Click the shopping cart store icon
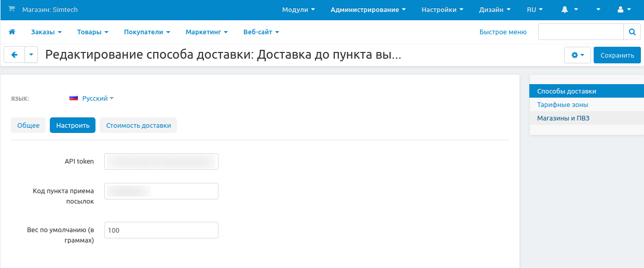Viewport: 644px width, 268px height. 11,9
